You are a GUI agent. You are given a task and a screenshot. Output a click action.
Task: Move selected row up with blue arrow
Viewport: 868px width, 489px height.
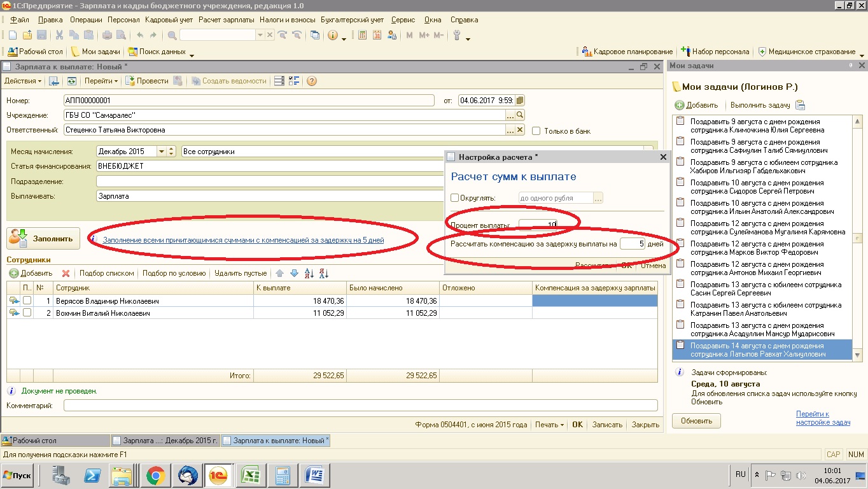(279, 273)
